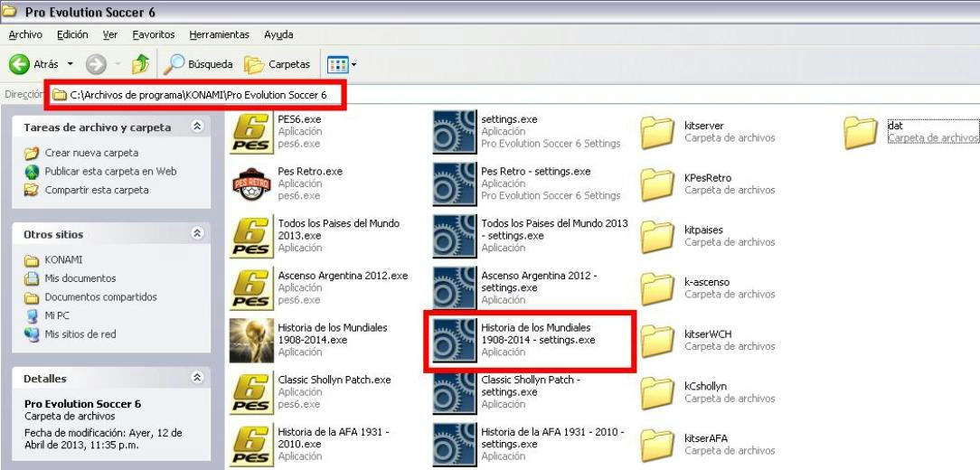
Task: Collapse the Otros sitios panel
Action: click(x=197, y=234)
